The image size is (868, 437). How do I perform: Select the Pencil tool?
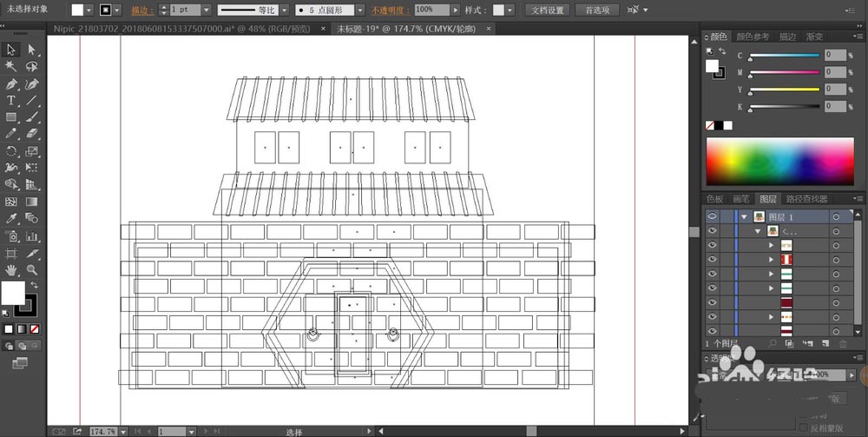point(11,134)
